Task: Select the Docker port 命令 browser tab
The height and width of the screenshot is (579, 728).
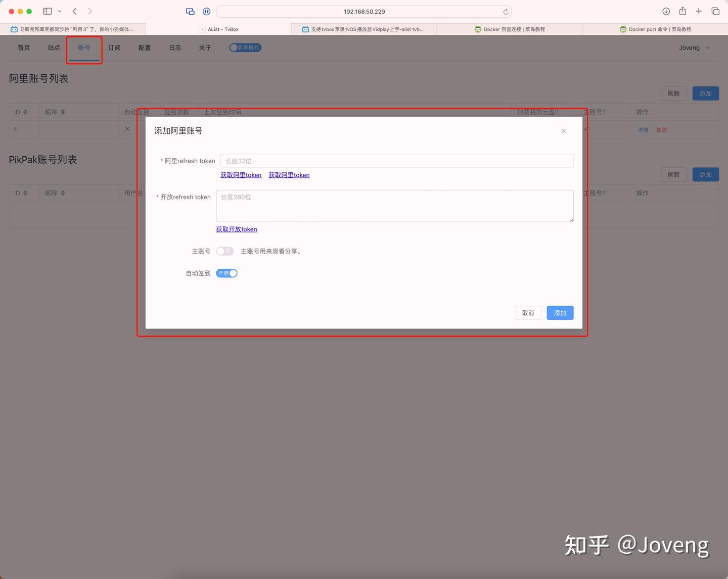Action: pyautogui.click(x=655, y=29)
